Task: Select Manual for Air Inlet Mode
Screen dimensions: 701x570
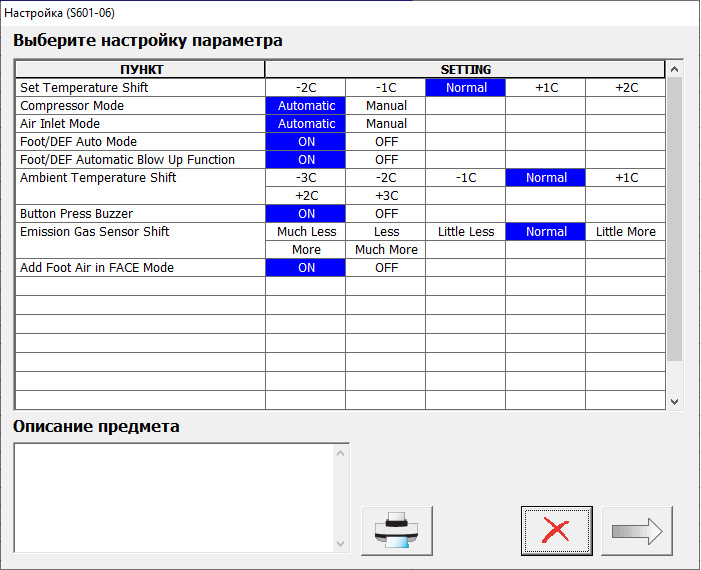Action: [x=386, y=123]
